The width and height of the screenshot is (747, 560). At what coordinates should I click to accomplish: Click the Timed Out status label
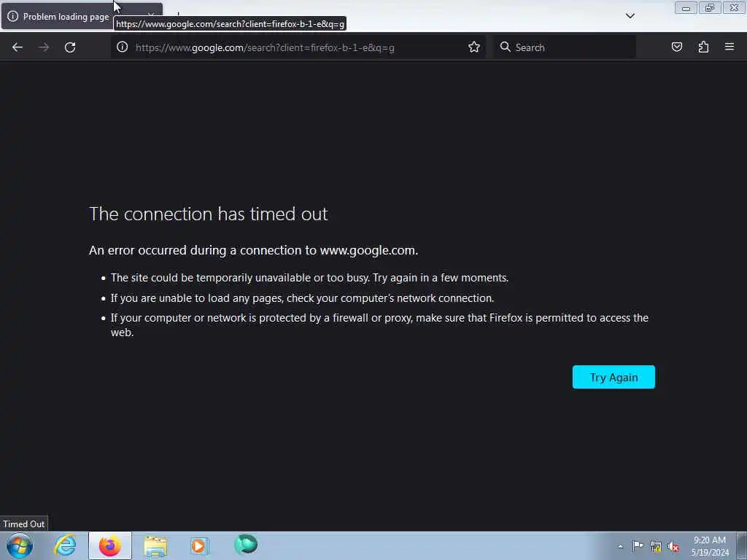pyautogui.click(x=24, y=524)
